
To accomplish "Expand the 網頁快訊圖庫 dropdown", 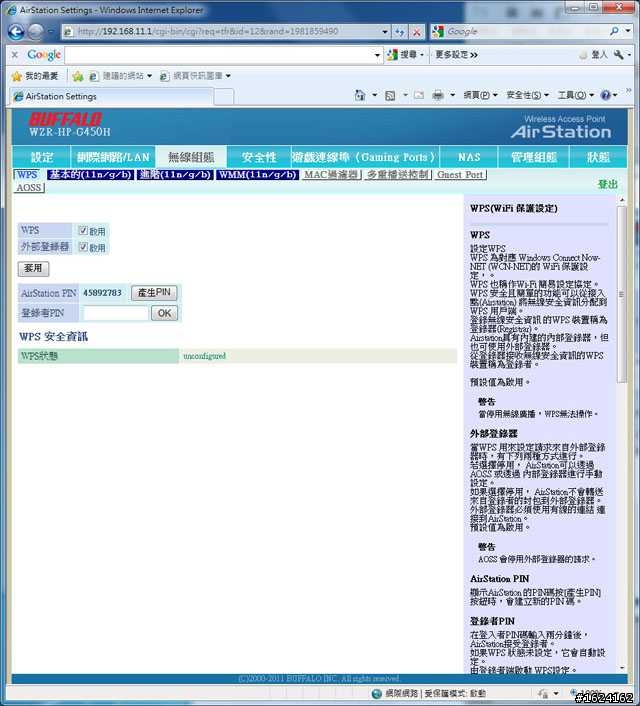I will (x=228, y=76).
